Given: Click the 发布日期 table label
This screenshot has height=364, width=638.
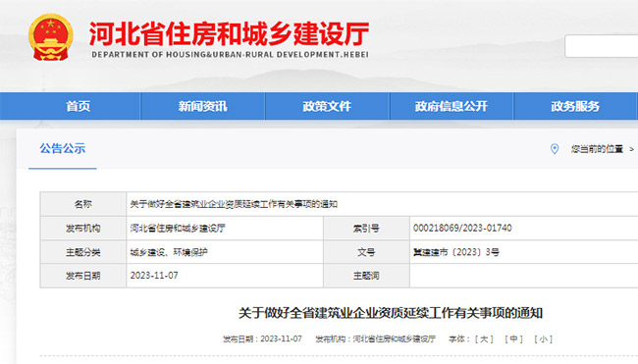Looking at the screenshot, I should (83, 276).
